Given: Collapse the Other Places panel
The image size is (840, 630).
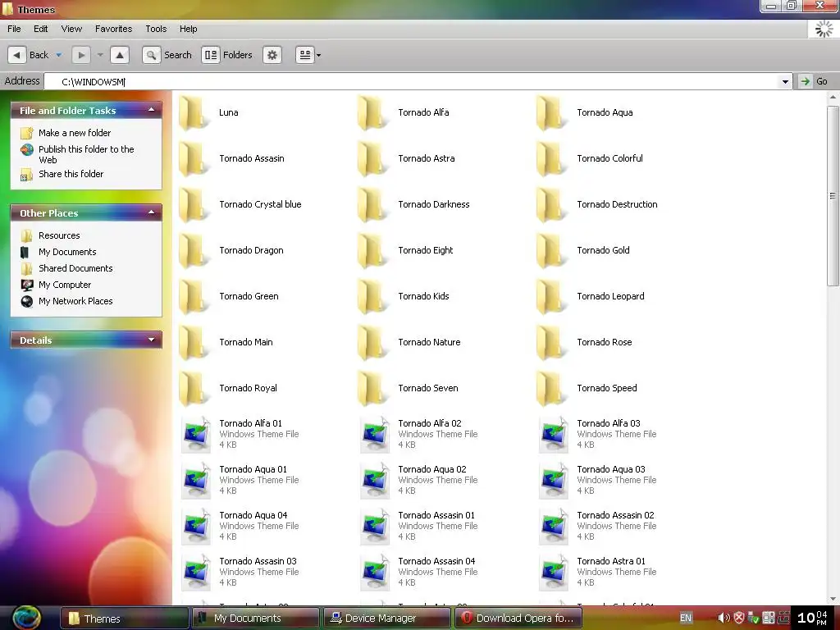Looking at the screenshot, I should (152, 212).
